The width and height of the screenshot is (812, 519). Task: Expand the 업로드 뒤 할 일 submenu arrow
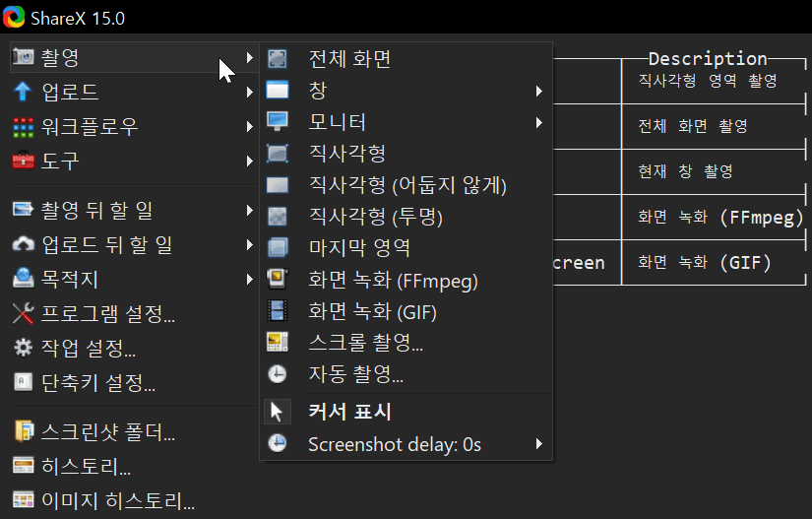tap(250, 244)
